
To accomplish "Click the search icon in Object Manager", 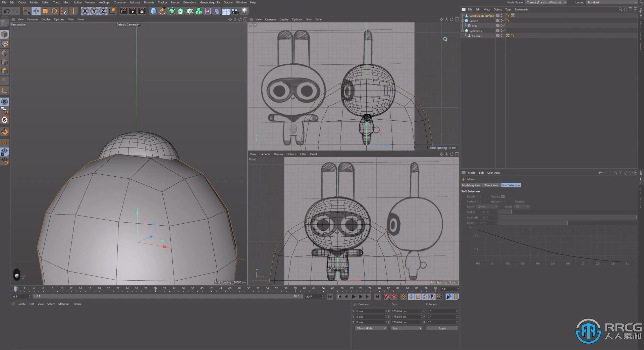I will tap(620, 9).
